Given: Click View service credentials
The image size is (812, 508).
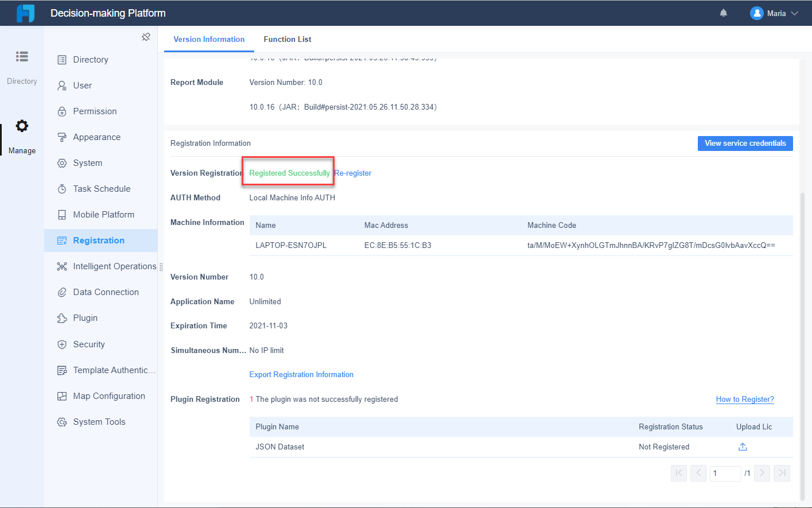Looking at the screenshot, I should 745,144.
